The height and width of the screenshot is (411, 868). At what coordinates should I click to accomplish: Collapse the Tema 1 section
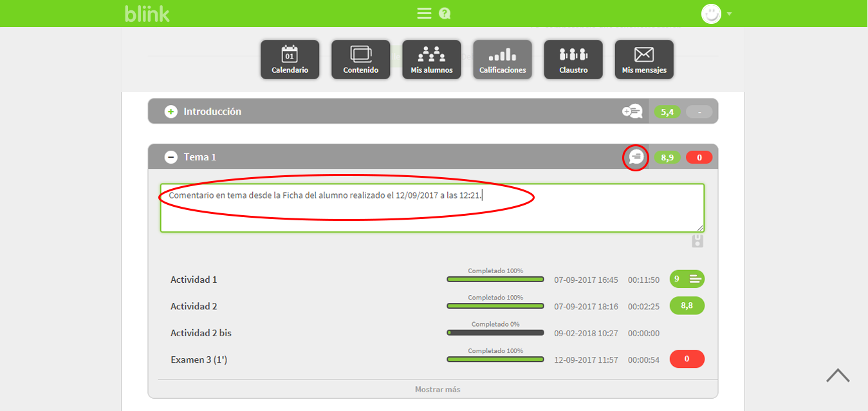(x=171, y=157)
